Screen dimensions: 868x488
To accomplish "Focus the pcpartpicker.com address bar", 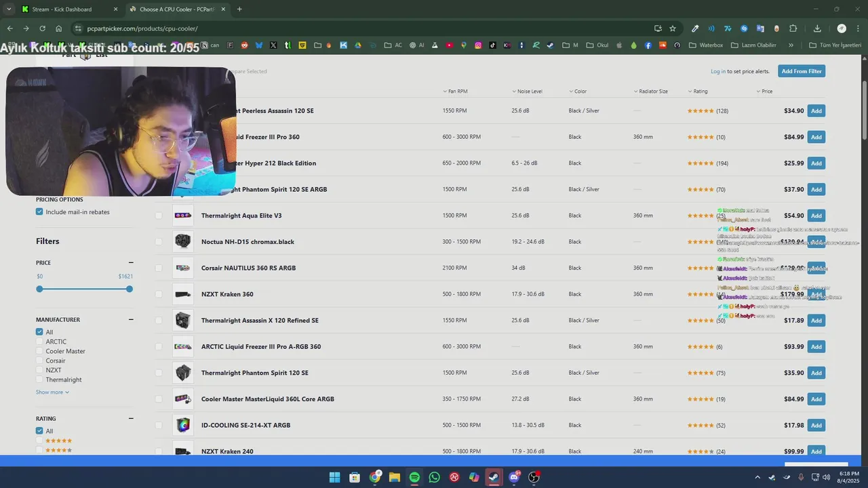I will click(x=366, y=28).
